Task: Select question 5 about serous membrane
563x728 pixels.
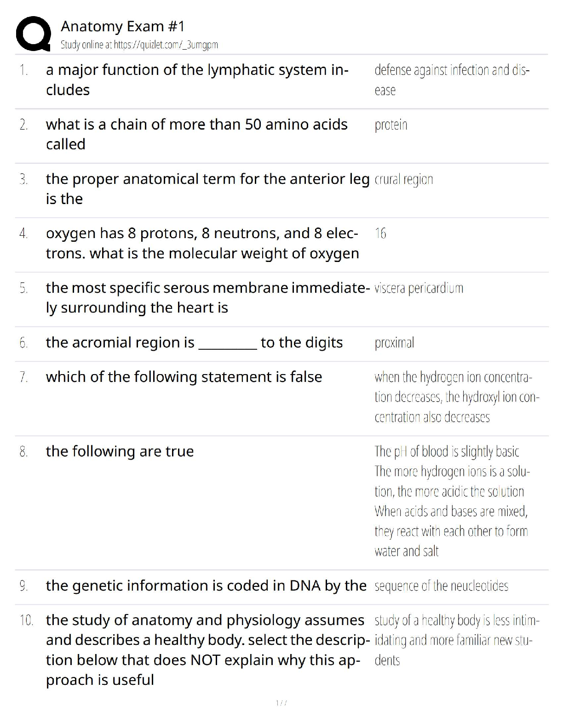Action: click(x=207, y=297)
